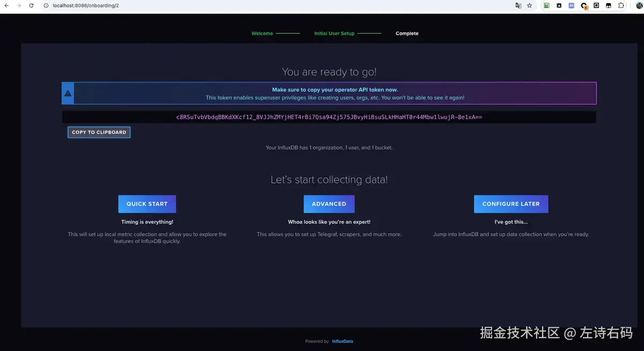Open the extensions puzzle piece menu
Viewport: 644px width, 351px height.
(x=621, y=5)
